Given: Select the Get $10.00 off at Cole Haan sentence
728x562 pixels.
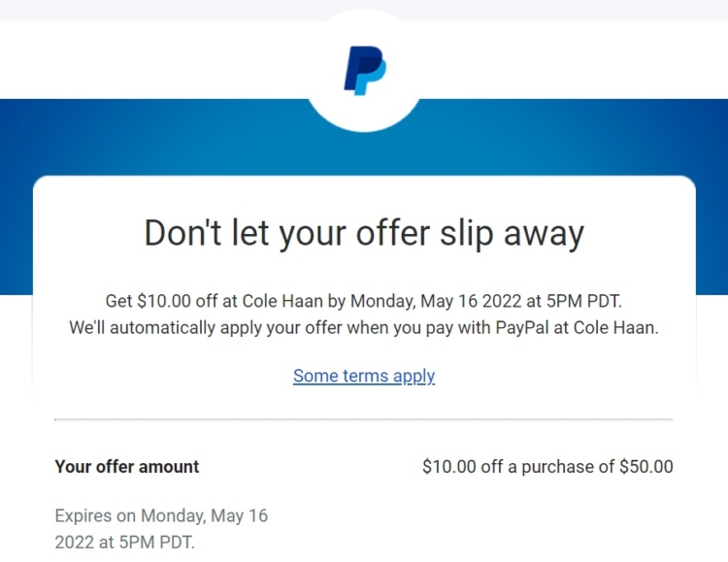Looking at the screenshot, I should click(x=364, y=301).
